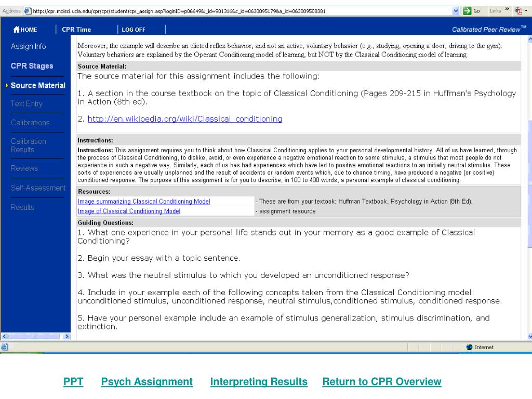
Task: Click the HOME house icon
Action: click(16, 30)
